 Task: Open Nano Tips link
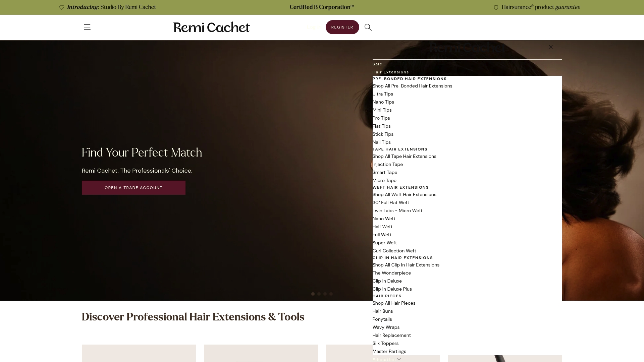[383, 102]
